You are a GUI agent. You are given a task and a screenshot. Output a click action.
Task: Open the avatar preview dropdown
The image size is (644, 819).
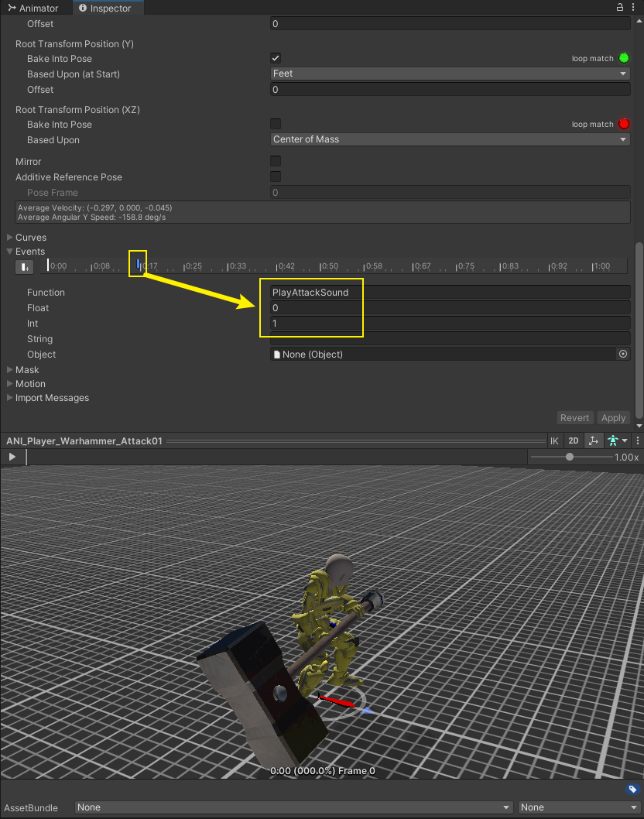point(617,440)
